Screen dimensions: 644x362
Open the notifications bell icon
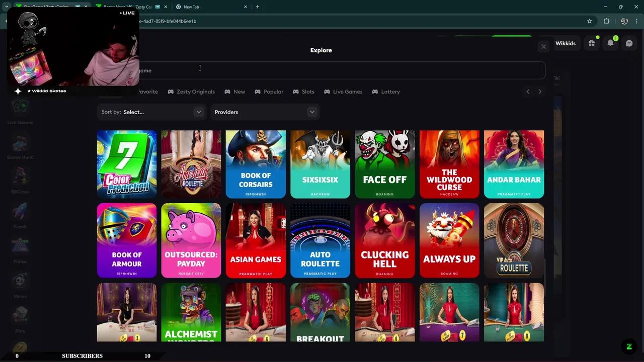[x=610, y=43]
